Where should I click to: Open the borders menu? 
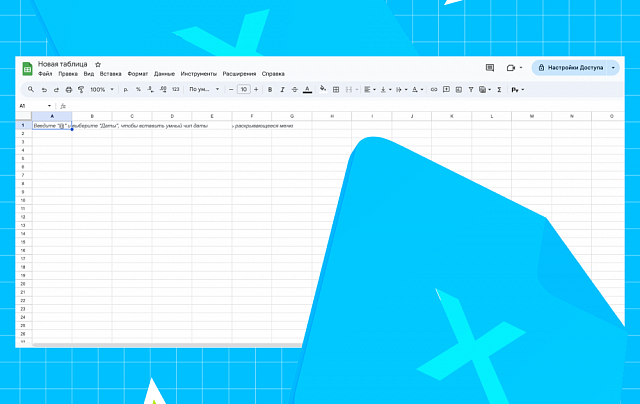336,90
